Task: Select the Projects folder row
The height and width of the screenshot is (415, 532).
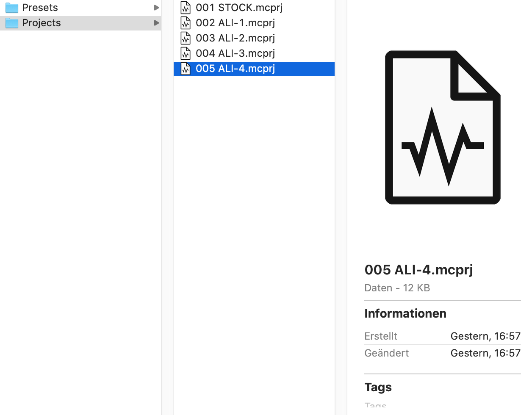Action: coord(80,23)
